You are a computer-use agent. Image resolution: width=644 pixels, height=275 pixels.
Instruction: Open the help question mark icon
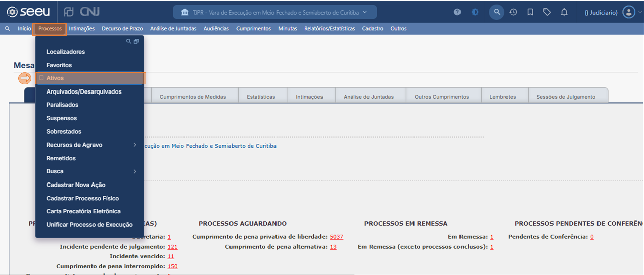tap(457, 12)
